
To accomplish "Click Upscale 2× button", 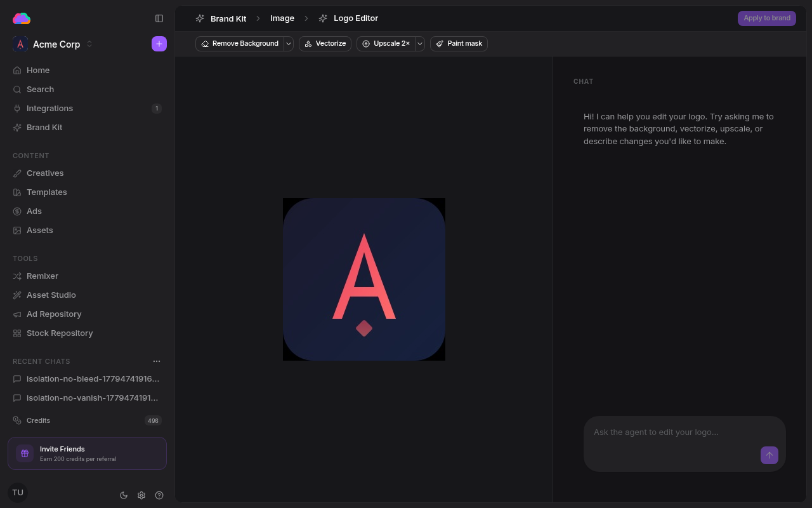I will coord(386,44).
